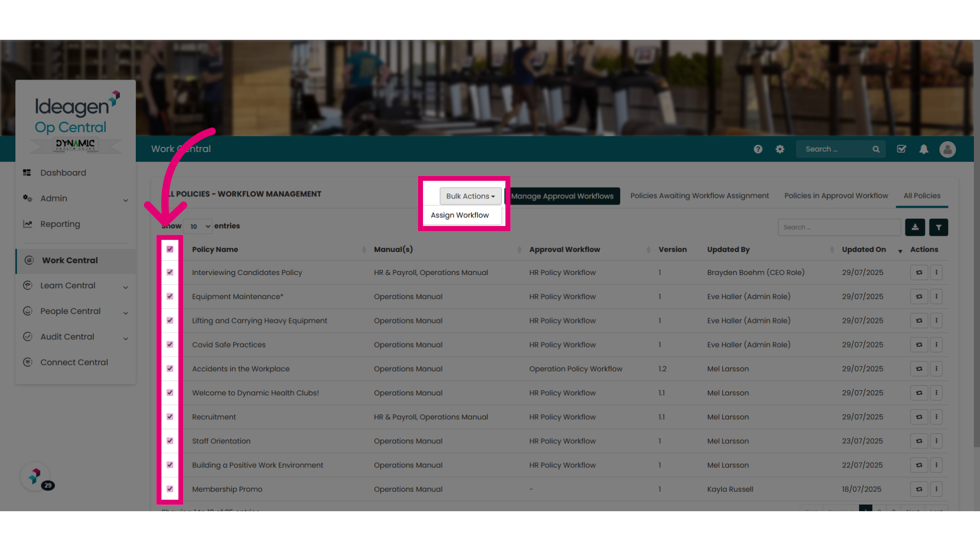Switch to Policies in Approval Workflow tab
The height and width of the screenshot is (551, 980).
point(836,196)
